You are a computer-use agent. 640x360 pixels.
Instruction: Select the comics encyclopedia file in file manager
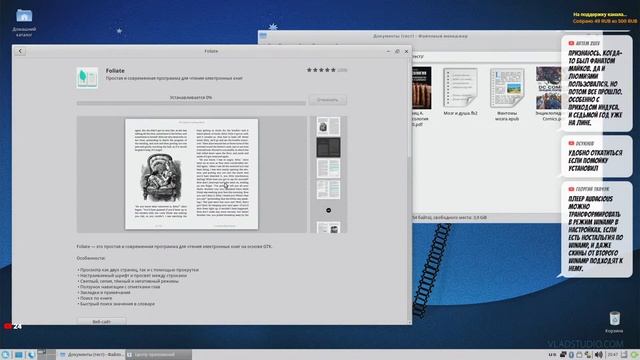pyautogui.click(x=549, y=94)
